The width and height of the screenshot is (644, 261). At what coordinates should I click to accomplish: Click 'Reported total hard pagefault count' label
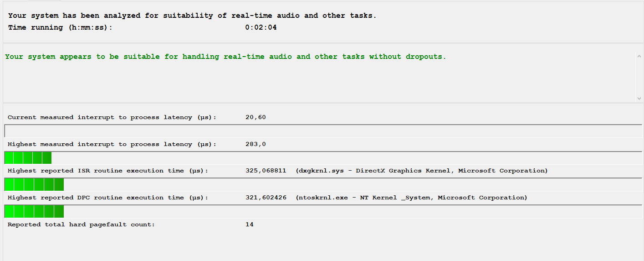81,224
